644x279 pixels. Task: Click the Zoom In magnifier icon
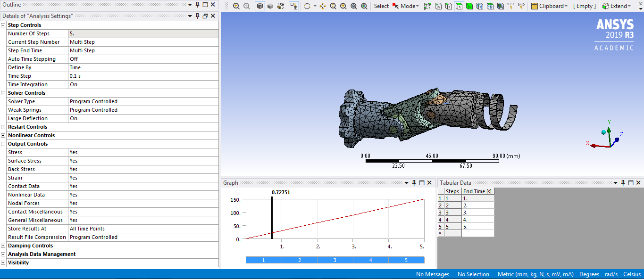point(334,6)
